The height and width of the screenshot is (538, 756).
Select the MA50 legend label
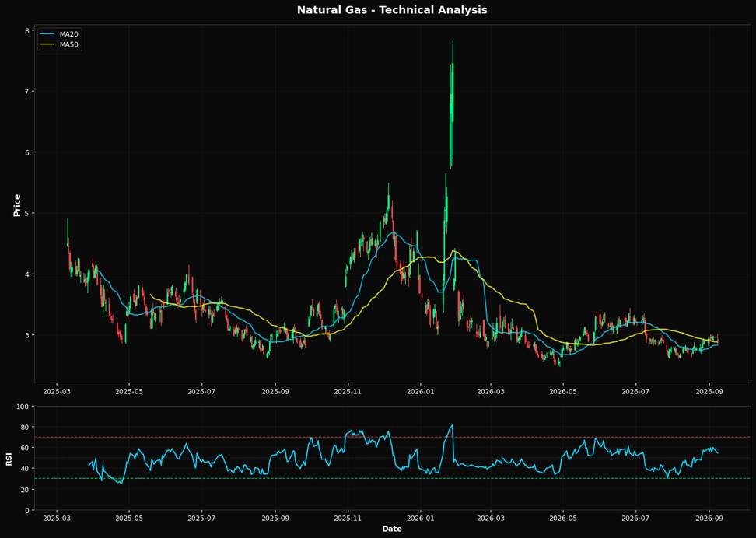69,45
